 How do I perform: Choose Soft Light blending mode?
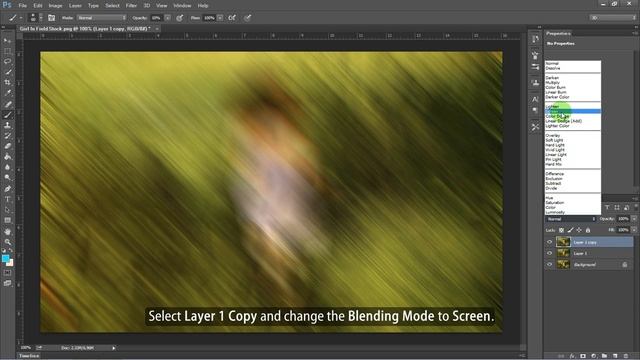click(x=573, y=140)
